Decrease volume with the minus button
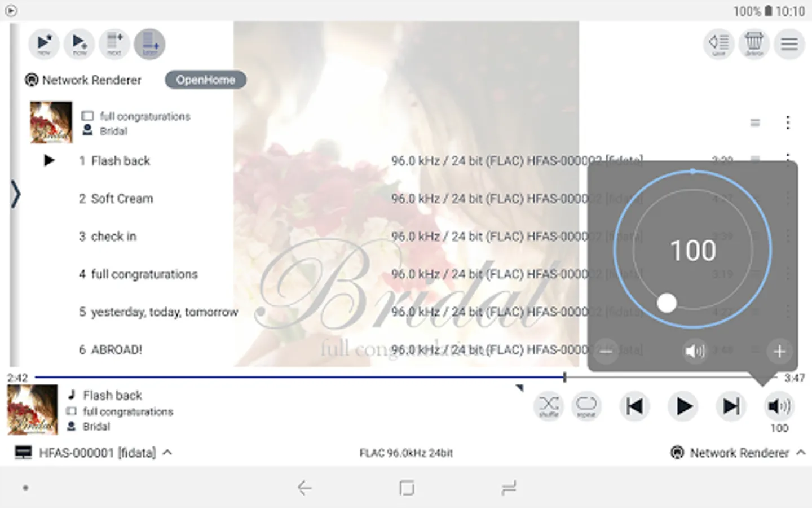Viewport: 812px width, 508px height. click(606, 352)
